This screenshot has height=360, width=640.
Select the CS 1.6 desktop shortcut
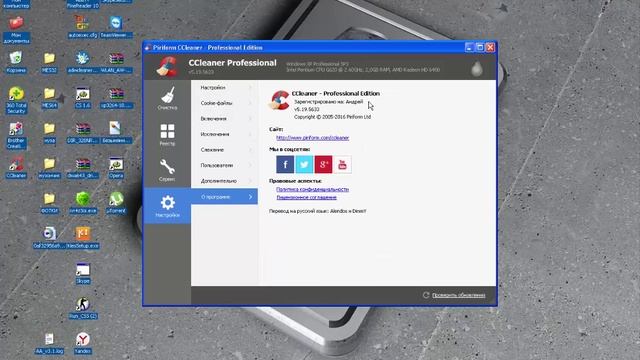pyautogui.click(x=82, y=97)
